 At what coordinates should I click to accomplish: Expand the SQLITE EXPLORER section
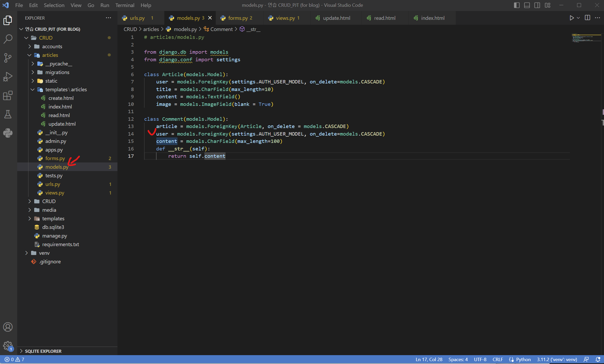[x=43, y=351]
